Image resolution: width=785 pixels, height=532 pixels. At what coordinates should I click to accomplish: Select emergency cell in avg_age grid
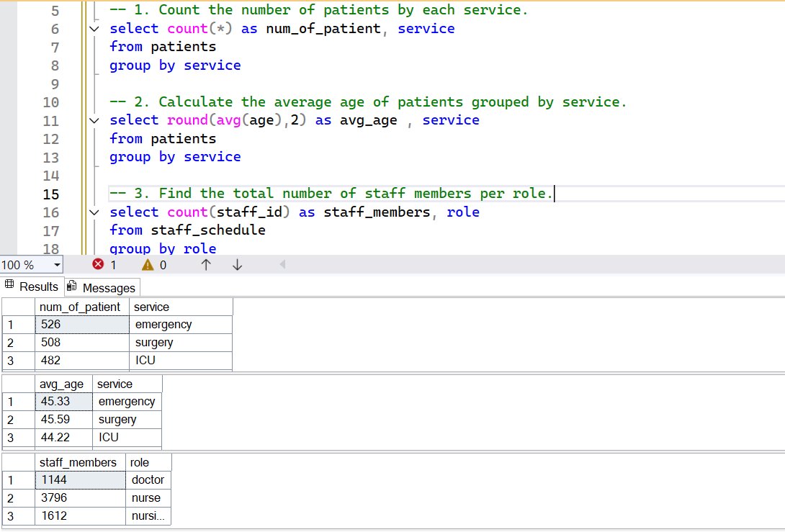pos(127,402)
